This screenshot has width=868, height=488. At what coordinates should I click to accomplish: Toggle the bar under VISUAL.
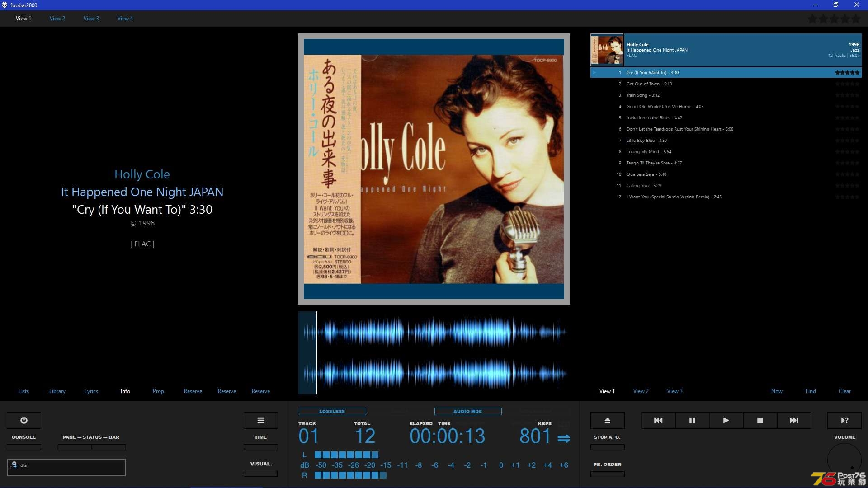coord(261,474)
